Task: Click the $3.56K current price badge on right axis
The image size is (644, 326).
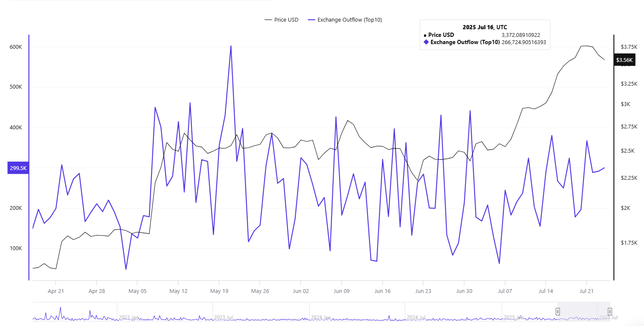Action: pyautogui.click(x=624, y=60)
